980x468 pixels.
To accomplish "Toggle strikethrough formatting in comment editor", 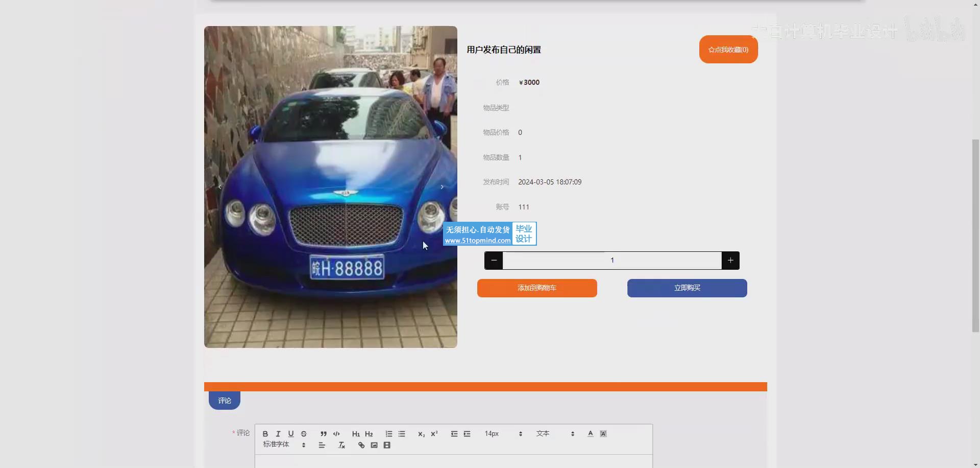I will point(304,434).
